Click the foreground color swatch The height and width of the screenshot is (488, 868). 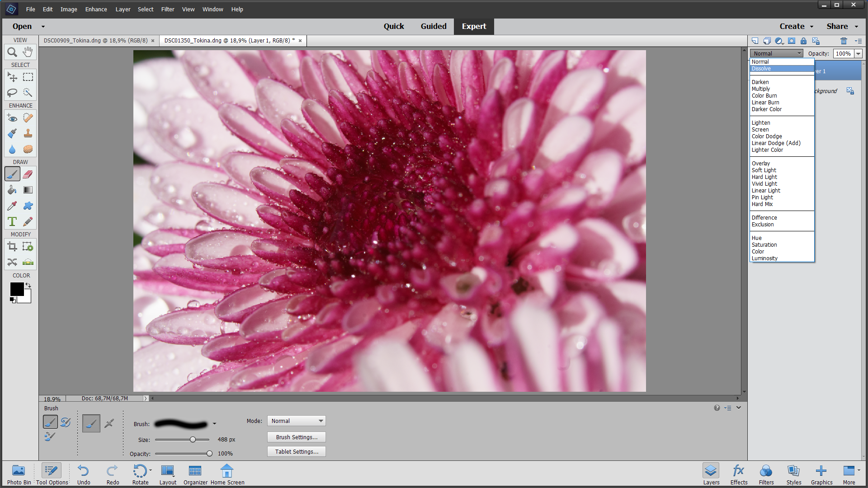17,290
